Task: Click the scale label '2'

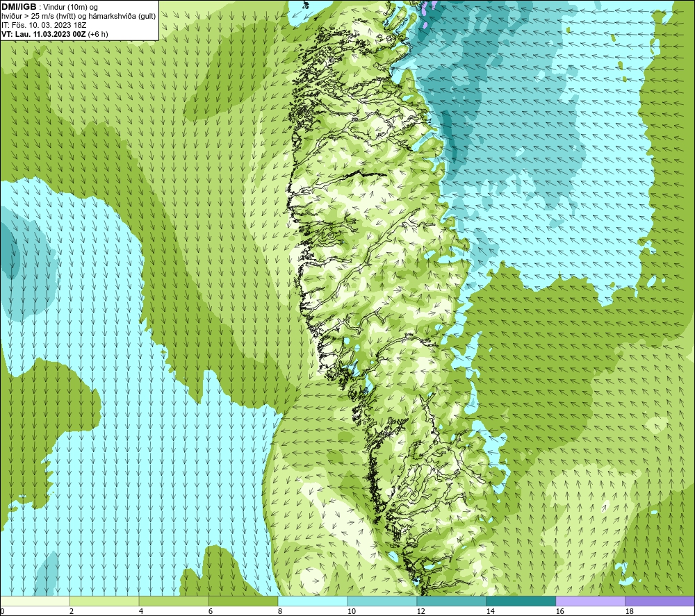Action: (72, 611)
